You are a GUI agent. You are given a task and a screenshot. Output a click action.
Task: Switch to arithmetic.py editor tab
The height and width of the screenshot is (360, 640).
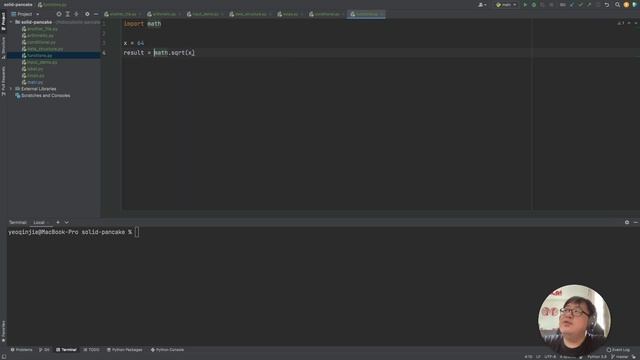pyautogui.click(x=164, y=14)
